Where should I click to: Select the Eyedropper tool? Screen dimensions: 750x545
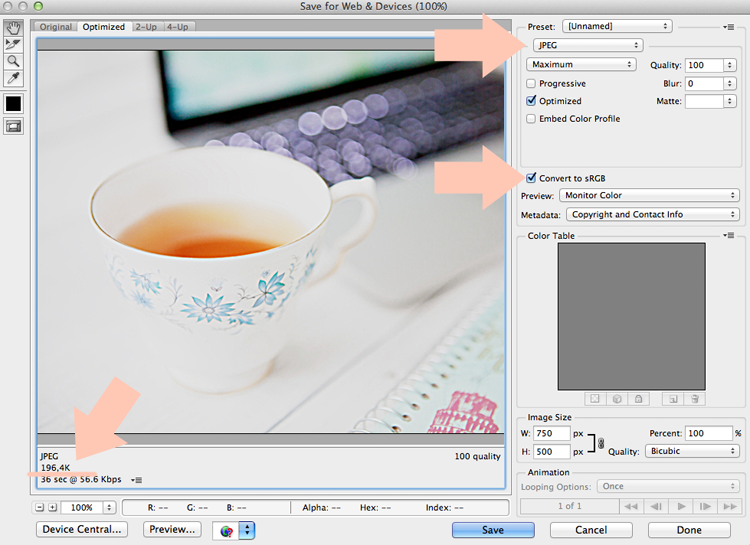13,78
